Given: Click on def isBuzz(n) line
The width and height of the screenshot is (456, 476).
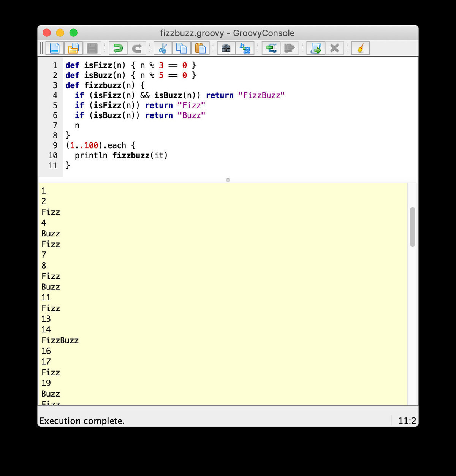Looking at the screenshot, I should 131,75.
